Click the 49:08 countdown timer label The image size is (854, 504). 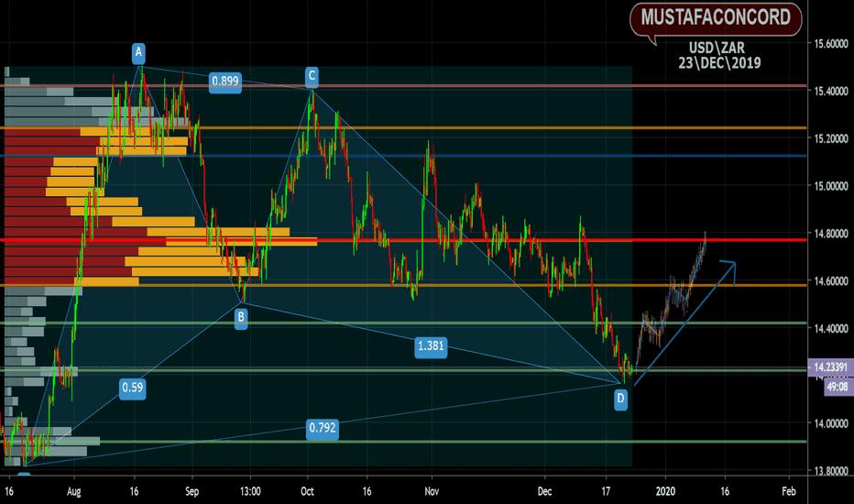(838, 388)
